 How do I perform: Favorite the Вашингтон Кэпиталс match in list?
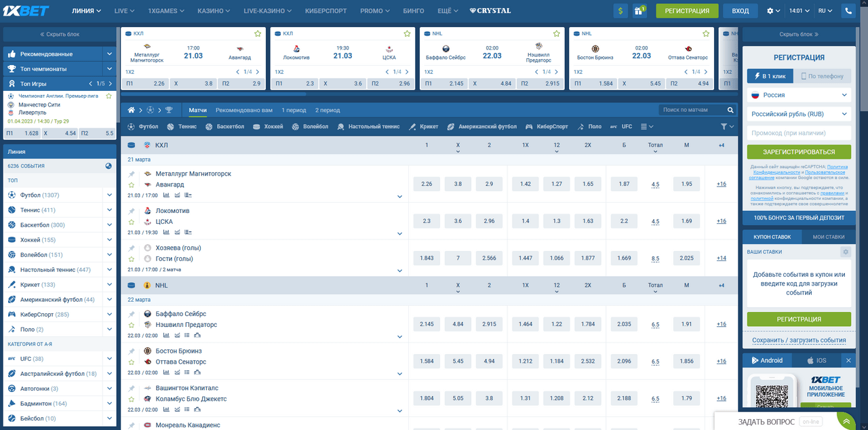[132, 399]
